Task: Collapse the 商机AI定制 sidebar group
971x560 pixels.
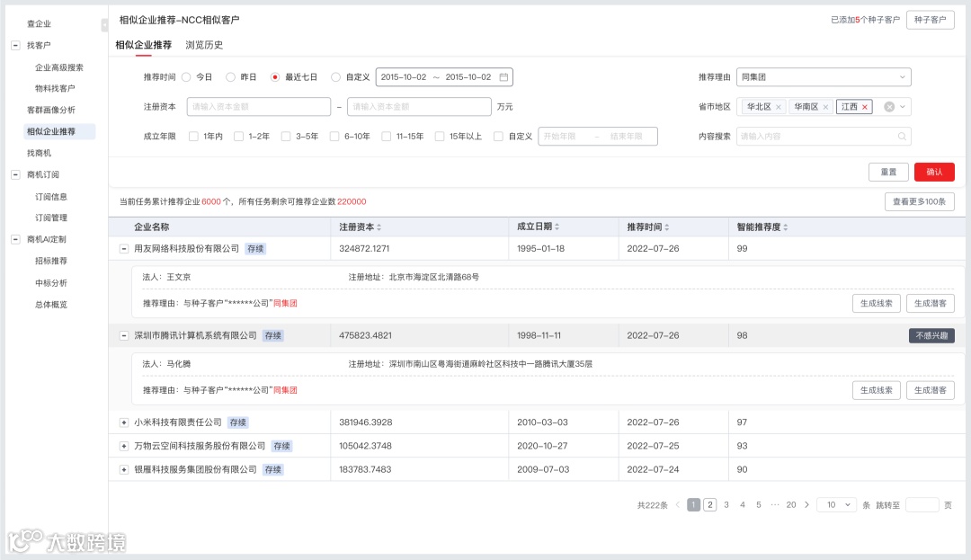Action: [x=15, y=239]
